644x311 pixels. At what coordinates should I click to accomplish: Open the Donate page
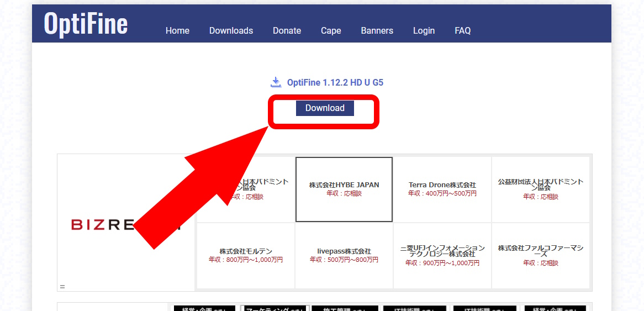point(287,31)
